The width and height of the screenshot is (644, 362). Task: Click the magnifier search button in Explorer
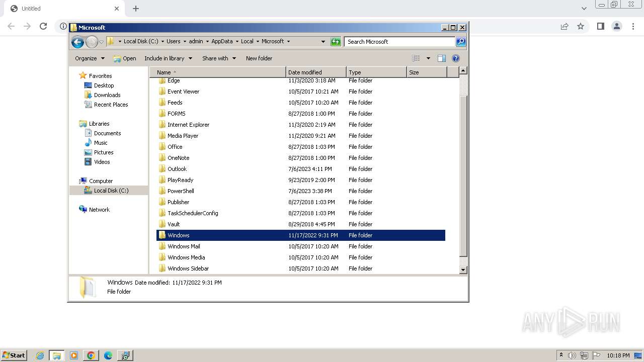(461, 42)
